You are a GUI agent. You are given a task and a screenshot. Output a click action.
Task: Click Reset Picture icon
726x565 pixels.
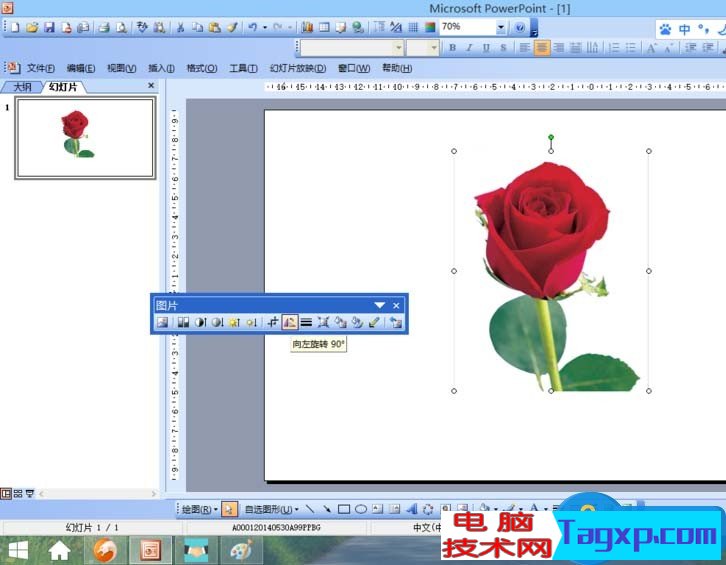(x=396, y=323)
